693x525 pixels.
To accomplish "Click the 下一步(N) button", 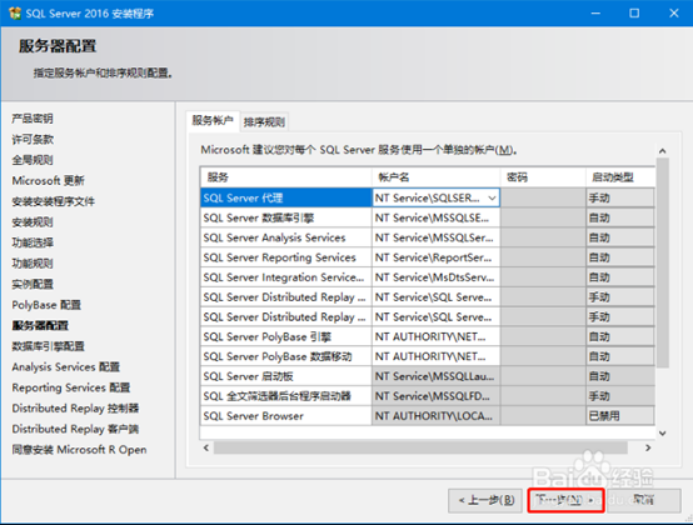I will pyautogui.click(x=565, y=500).
